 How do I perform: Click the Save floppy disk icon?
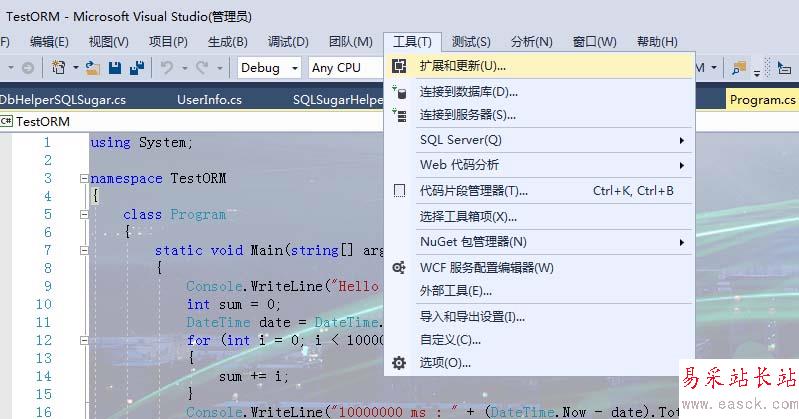[x=115, y=67]
